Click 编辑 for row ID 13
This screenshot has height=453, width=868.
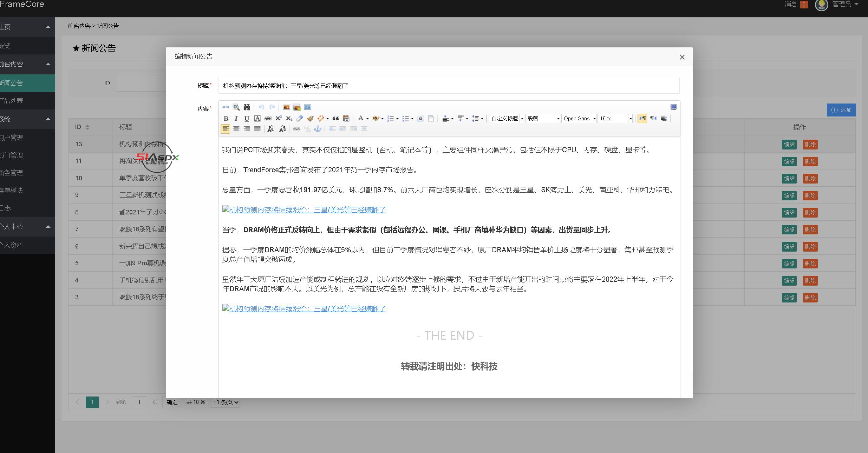pyautogui.click(x=789, y=144)
